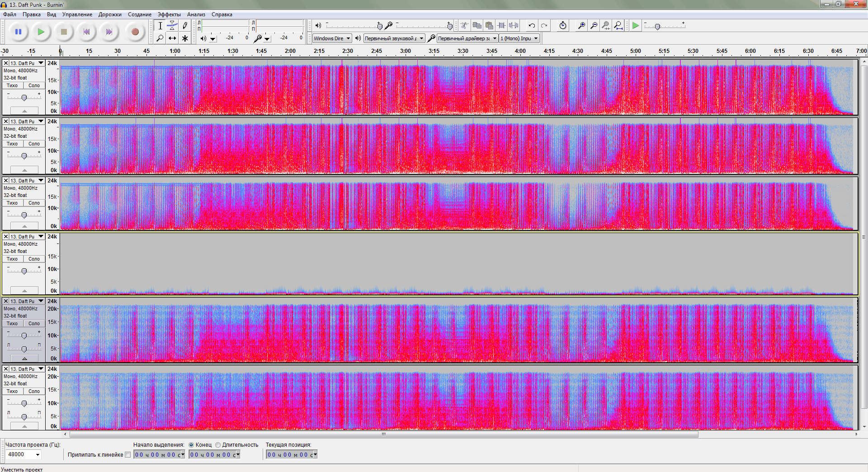
Task: Open the Правка menu
Action: 32,14
